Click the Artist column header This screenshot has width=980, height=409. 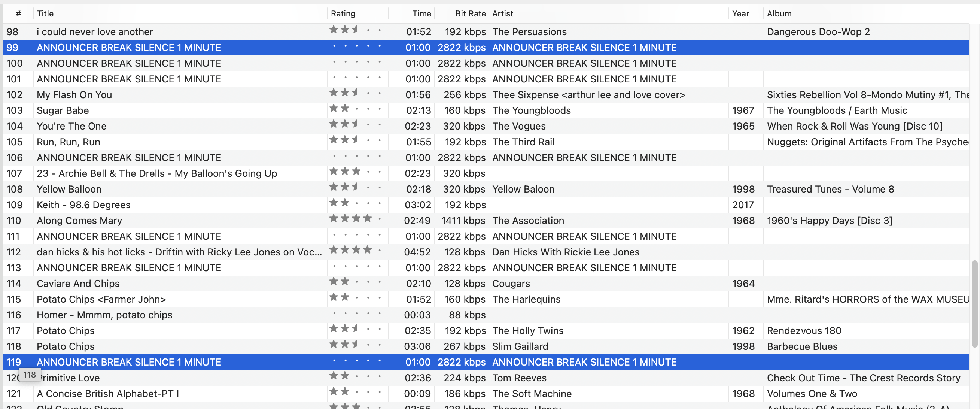[x=502, y=14]
